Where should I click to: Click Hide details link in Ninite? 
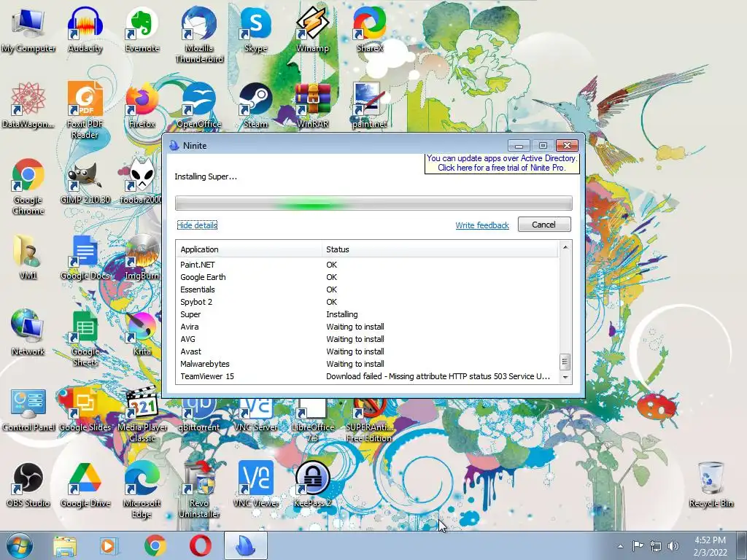197,225
